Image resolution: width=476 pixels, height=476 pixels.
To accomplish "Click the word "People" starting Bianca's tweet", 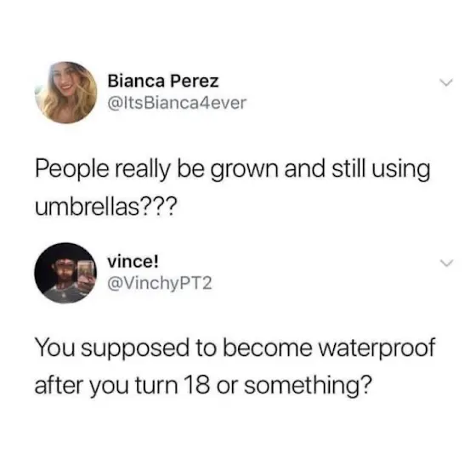I will pyautogui.click(x=71, y=169).
